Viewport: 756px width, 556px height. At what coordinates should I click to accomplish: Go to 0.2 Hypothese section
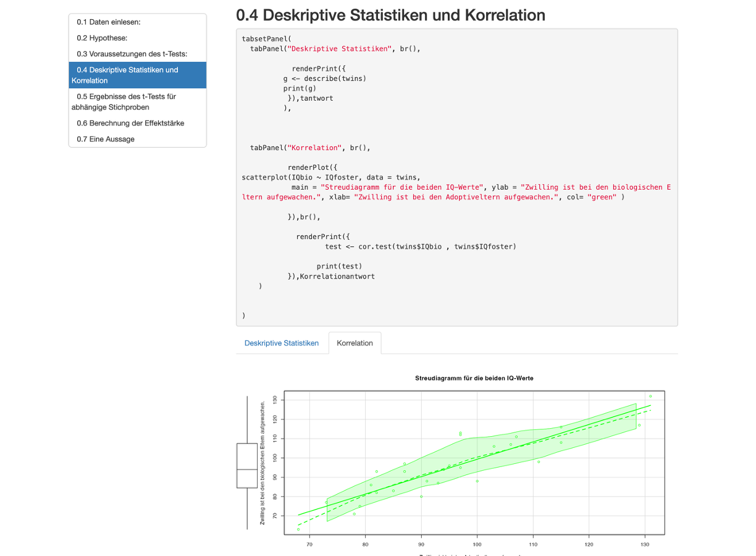(x=102, y=38)
